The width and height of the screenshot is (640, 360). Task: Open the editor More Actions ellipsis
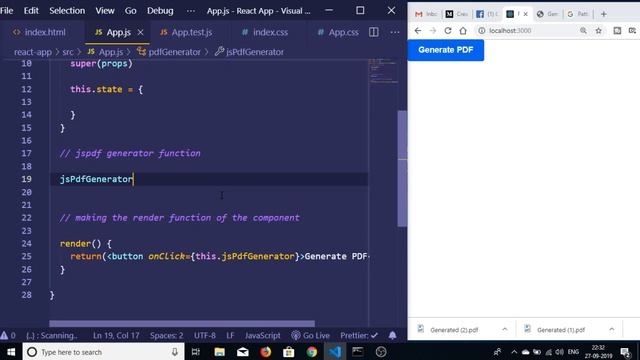coord(395,32)
